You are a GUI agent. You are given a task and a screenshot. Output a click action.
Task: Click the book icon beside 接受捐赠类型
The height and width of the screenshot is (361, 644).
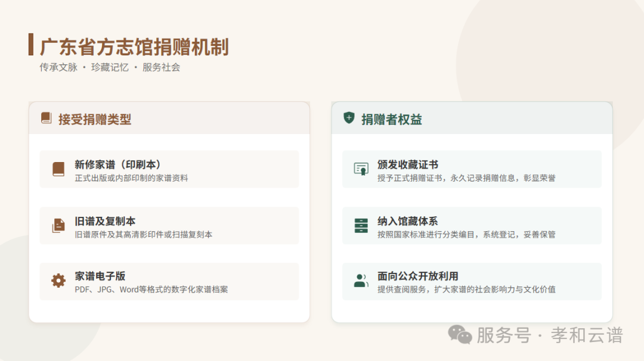[x=46, y=118]
